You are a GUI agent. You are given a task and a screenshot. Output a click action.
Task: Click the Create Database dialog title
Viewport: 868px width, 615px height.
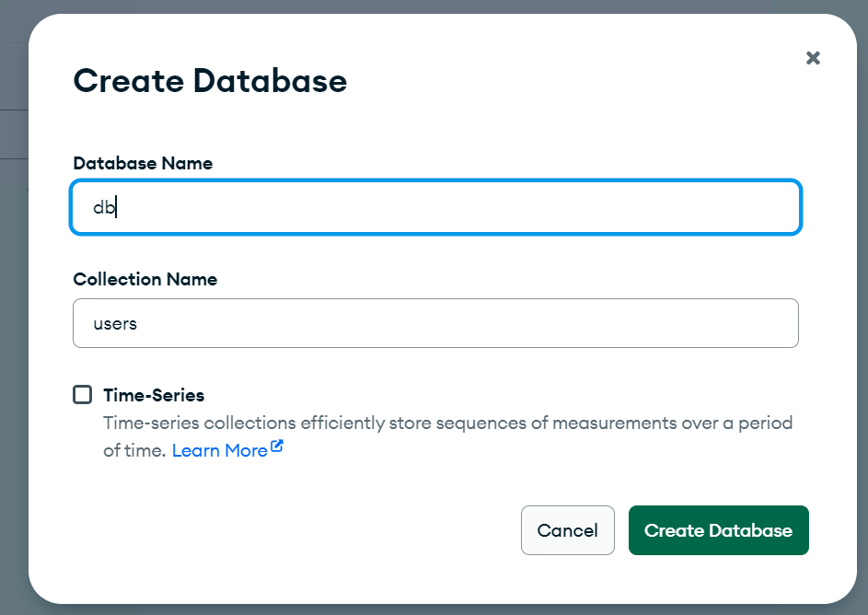pos(210,81)
